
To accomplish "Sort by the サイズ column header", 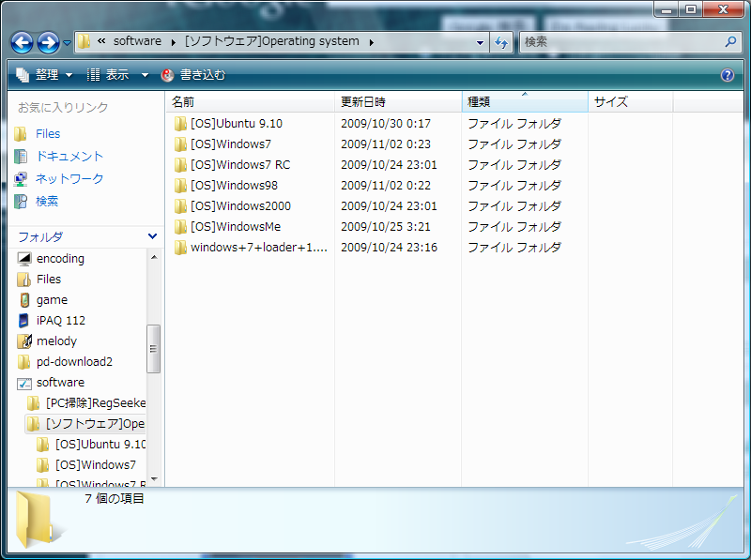I will [x=631, y=102].
